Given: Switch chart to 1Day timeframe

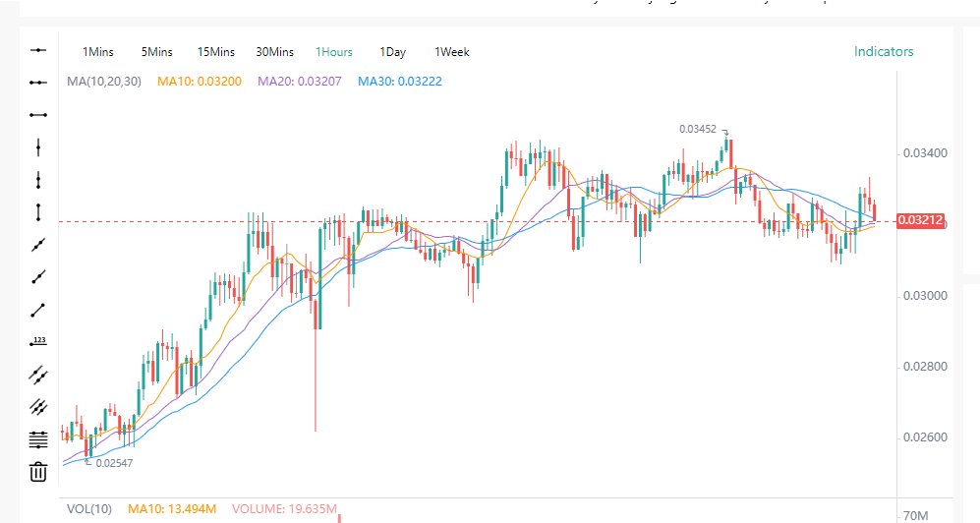Looking at the screenshot, I should coord(392,52).
